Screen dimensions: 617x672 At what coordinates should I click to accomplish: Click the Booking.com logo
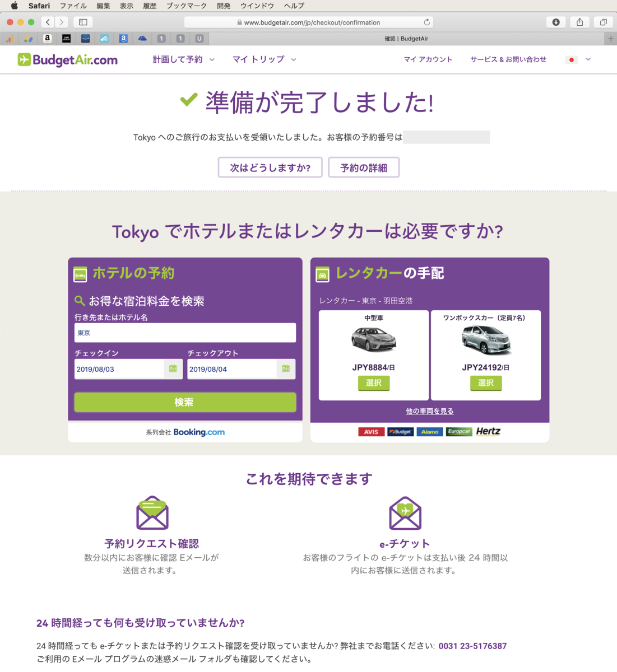pyautogui.click(x=199, y=432)
